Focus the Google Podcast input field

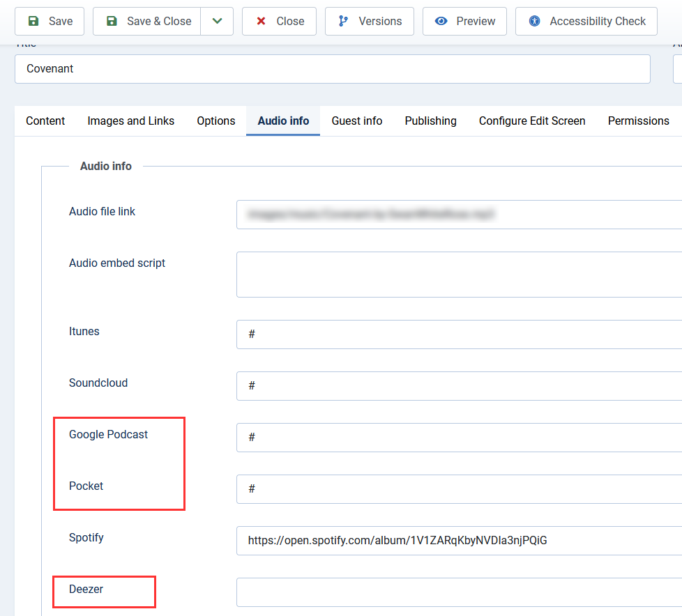click(459, 438)
